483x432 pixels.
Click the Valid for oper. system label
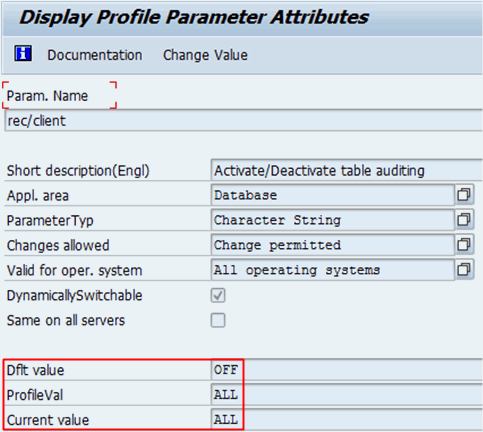coord(74,270)
